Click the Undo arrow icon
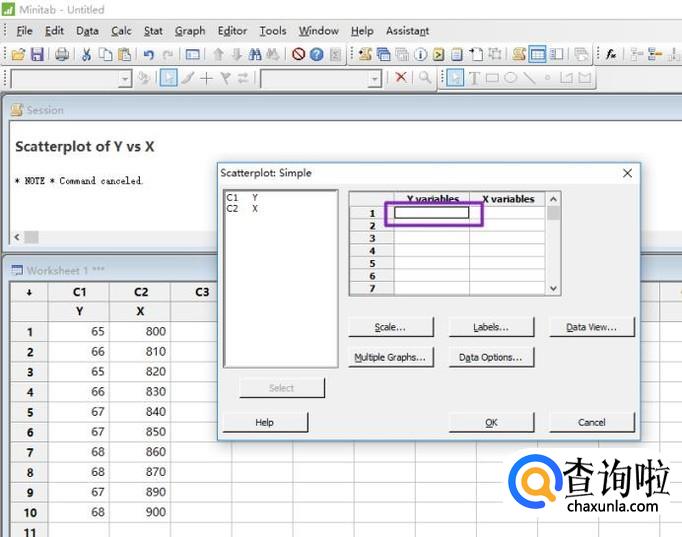The image size is (682, 537). coord(149,54)
